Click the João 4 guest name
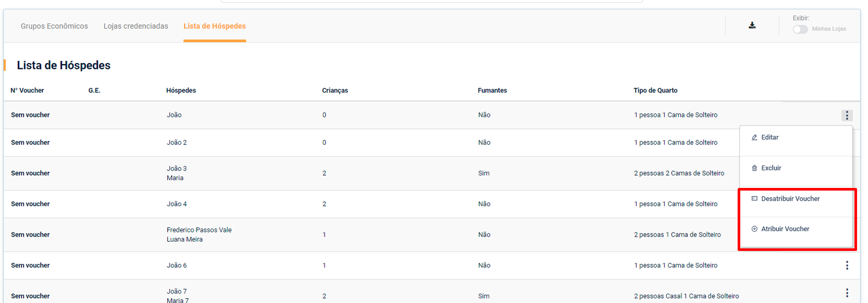Image resolution: width=868 pixels, height=303 pixels. pos(177,204)
